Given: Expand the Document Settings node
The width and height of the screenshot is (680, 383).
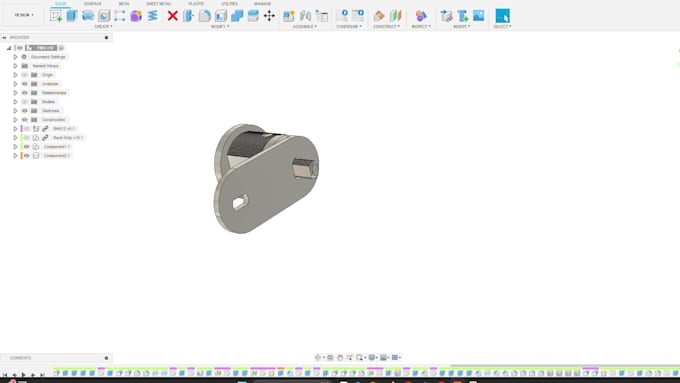Looking at the screenshot, I should (x=15, y=57).
